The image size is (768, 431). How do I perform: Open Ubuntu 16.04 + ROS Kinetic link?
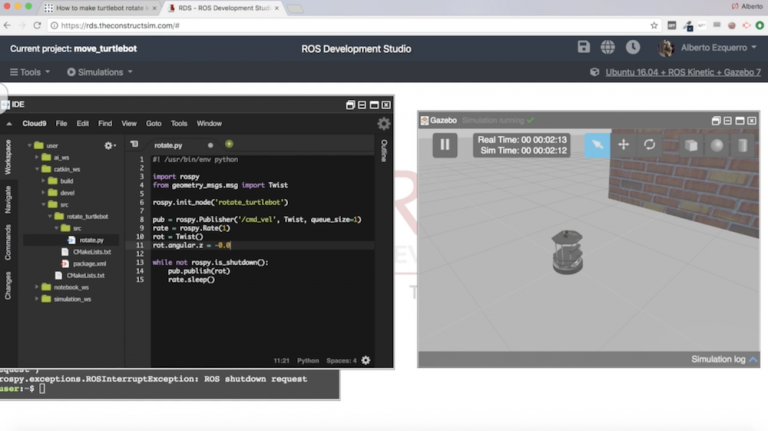pyautogui.click(x=683, y=72)
